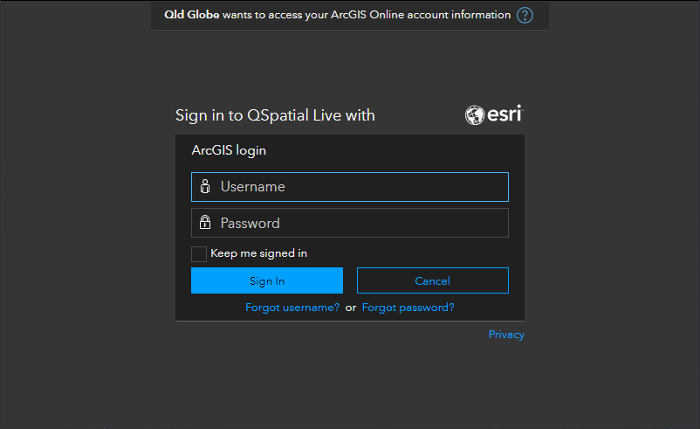Open the Forgot username? link
Viewport: 700px width, 429px height.
(x=292, y=308)
